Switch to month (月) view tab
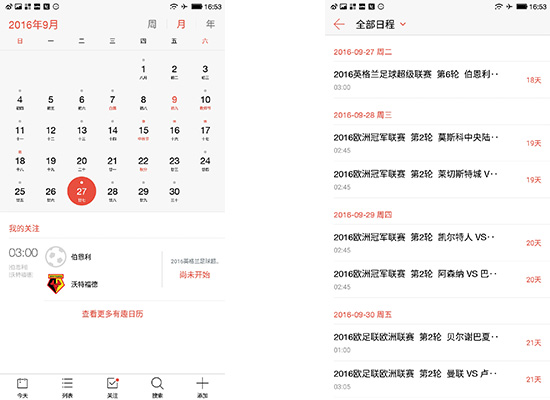 click(181, 24)
